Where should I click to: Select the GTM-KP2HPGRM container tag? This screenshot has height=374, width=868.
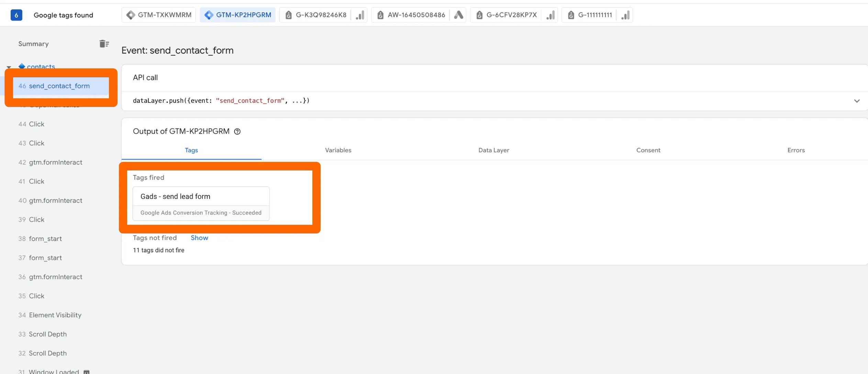[x=237, y=15]
